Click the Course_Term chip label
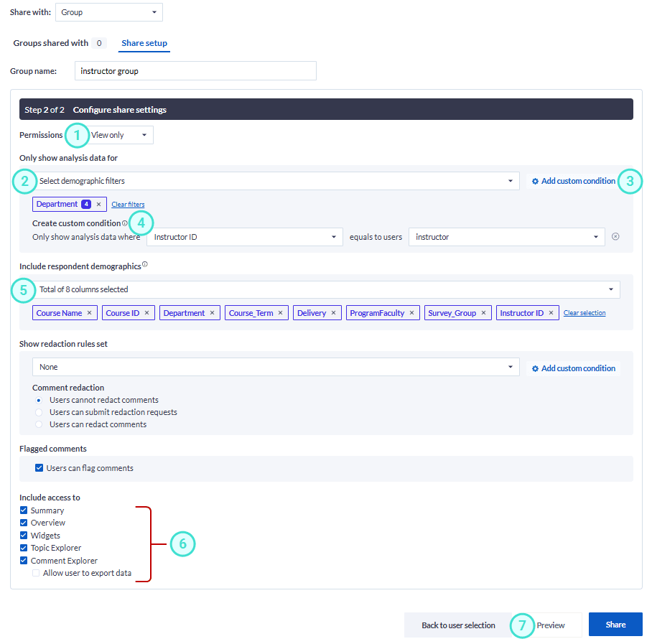Screen dimensions: 652x644 251,312
